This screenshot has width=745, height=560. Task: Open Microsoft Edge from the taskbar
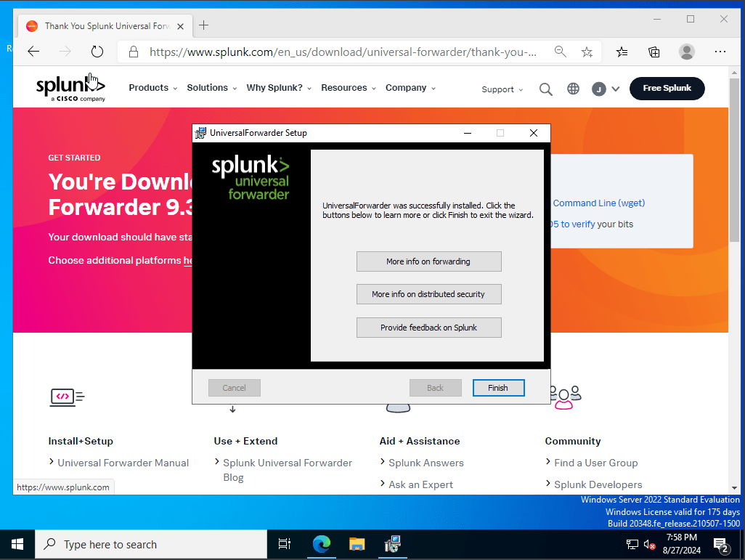tap(322, 544)
